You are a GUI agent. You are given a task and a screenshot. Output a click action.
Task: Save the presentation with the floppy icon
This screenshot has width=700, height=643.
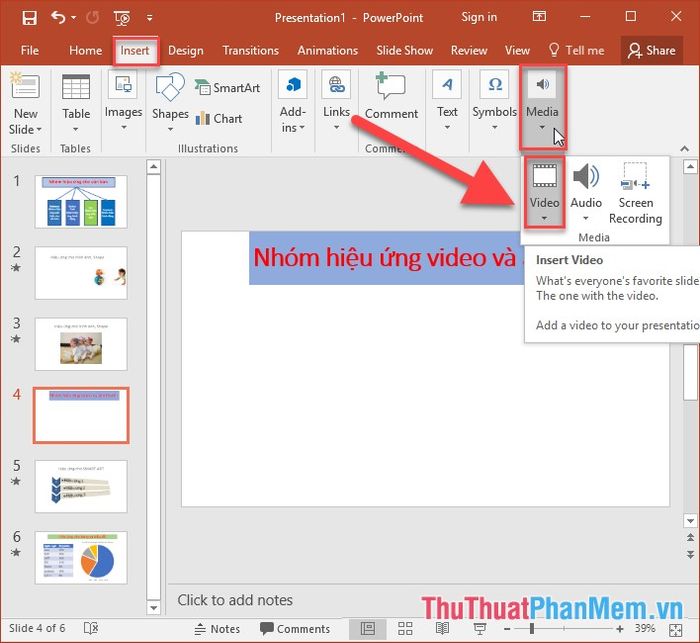click(x=29, y=18)
